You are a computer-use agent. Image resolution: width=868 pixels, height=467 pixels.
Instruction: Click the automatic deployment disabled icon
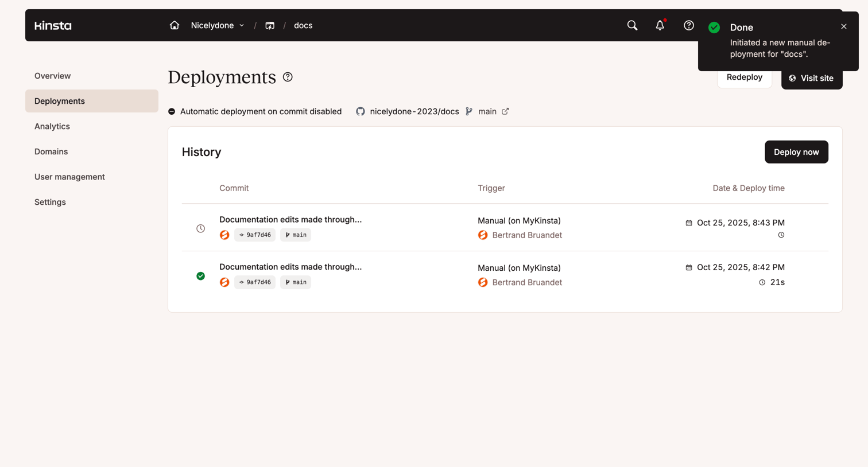pyautogui.click(x=172, y=111)
